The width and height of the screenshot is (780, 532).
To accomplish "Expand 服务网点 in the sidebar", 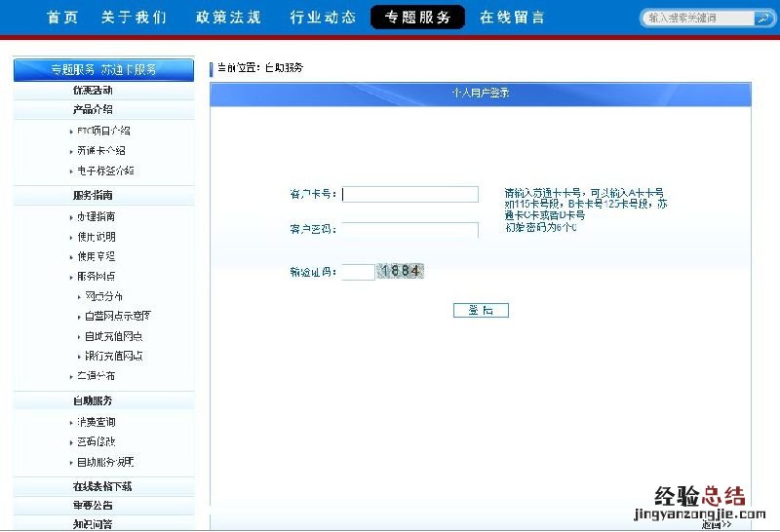I will pos(96,277).
